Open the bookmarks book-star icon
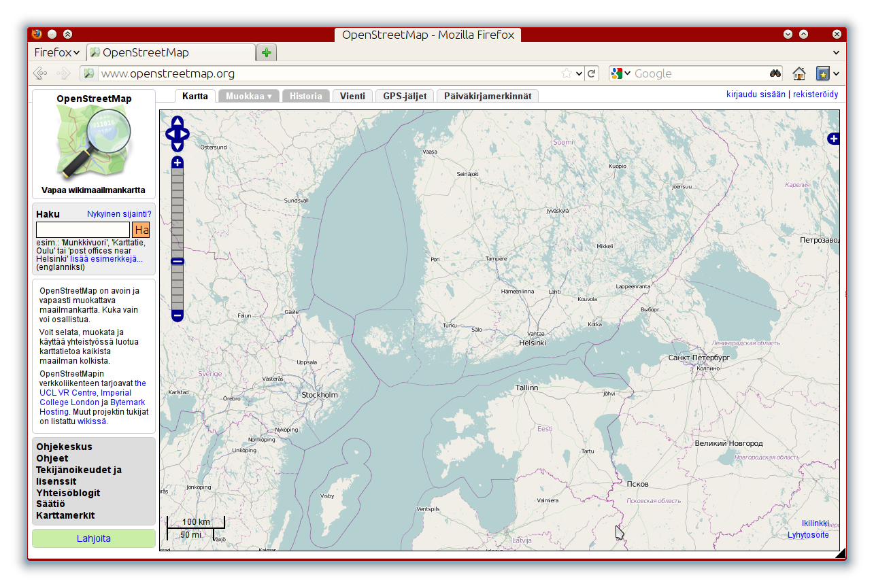Screen dimensions: 874x588 (823, 73)
